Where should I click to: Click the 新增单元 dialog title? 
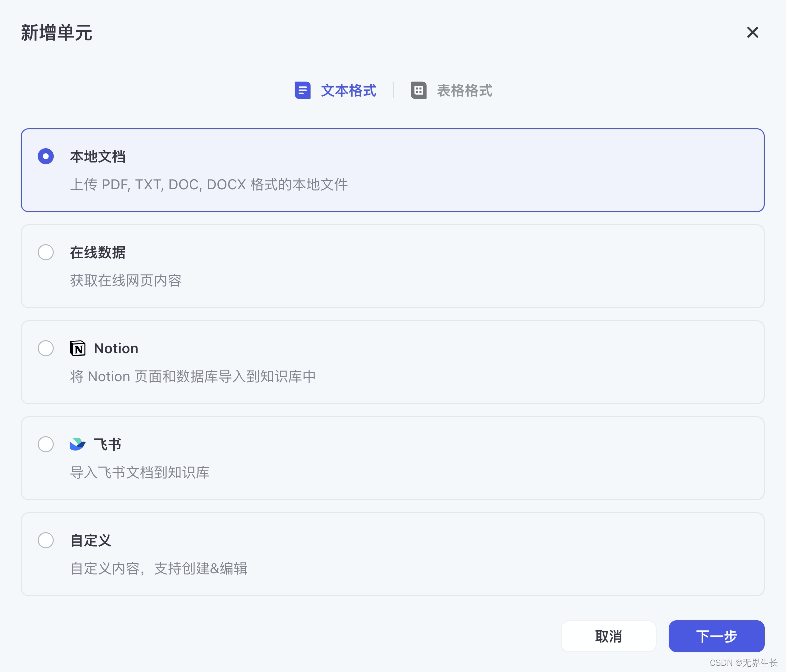(57, 33)
